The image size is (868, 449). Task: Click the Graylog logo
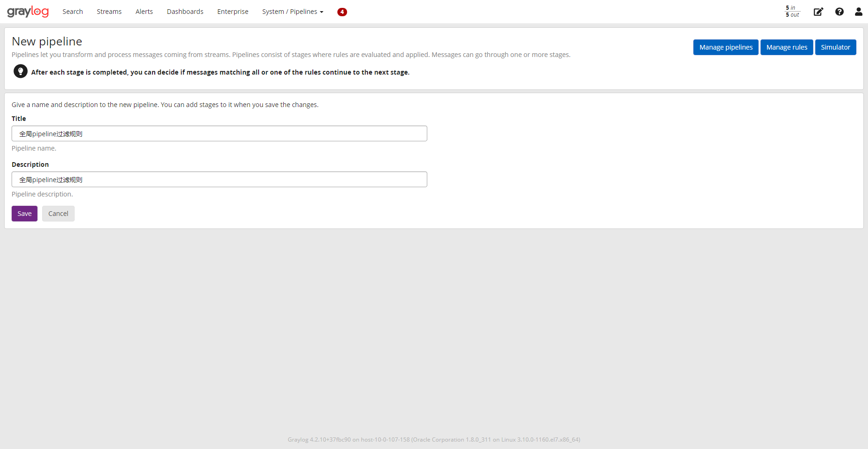[28, 11]
